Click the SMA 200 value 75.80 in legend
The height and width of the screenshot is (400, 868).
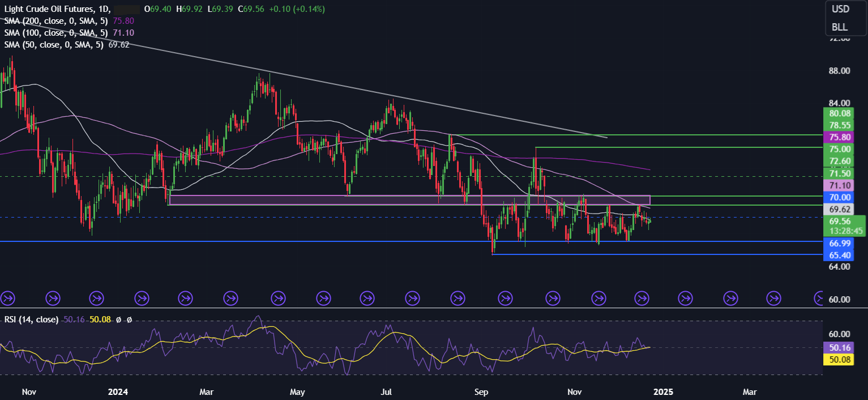tap(123, 20)
